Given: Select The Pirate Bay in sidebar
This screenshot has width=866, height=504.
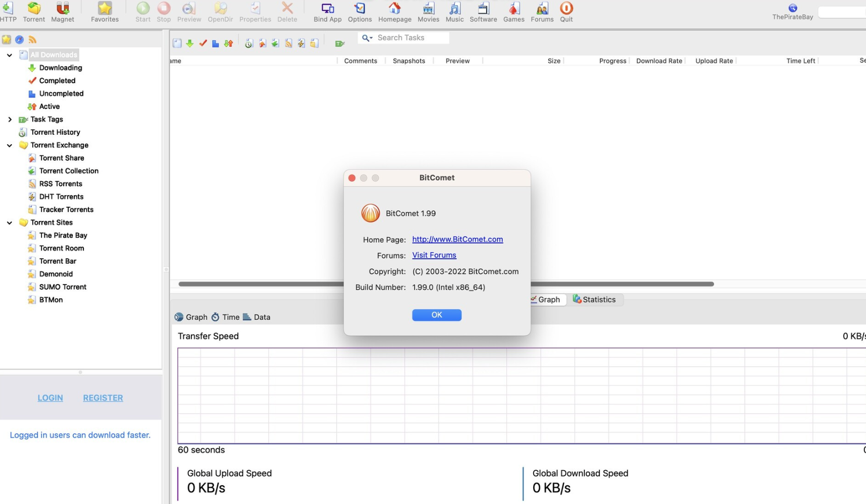Looking at the screenshot, I should [63, 236].
